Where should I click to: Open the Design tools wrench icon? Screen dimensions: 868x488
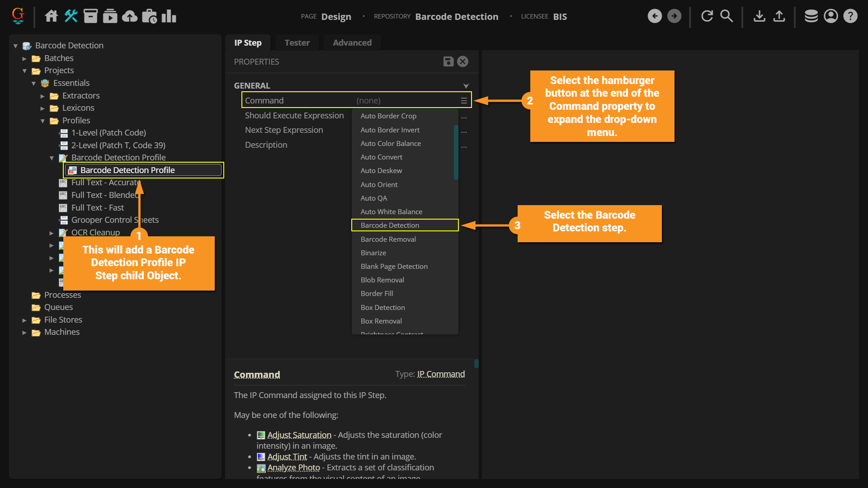coord(71,16)
